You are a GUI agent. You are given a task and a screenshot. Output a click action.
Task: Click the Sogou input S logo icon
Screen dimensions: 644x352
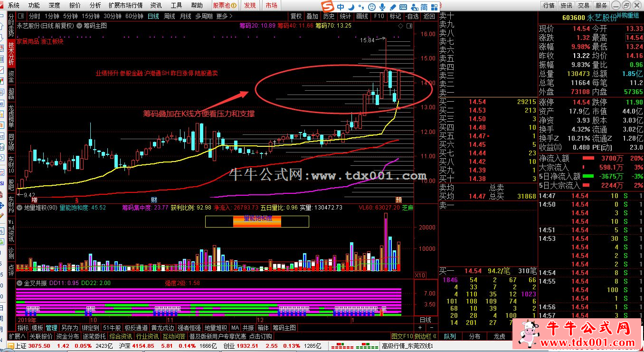pos(327,7)
